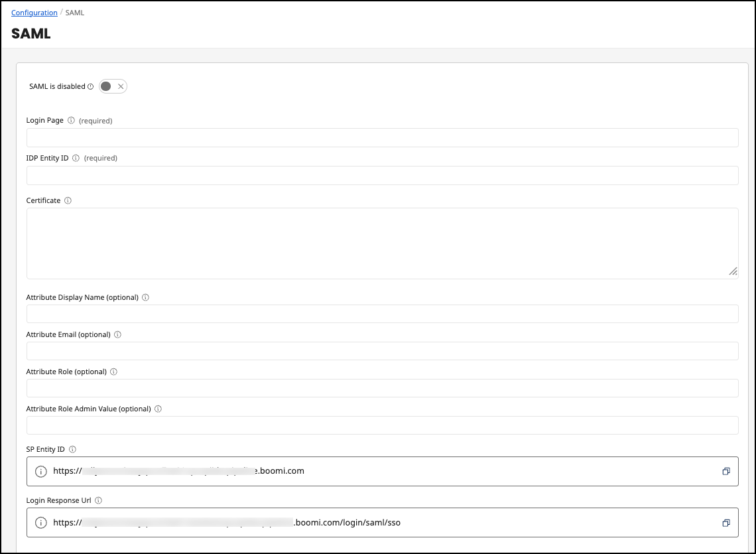Click the IDP Entity ID input field

point(383,175)
